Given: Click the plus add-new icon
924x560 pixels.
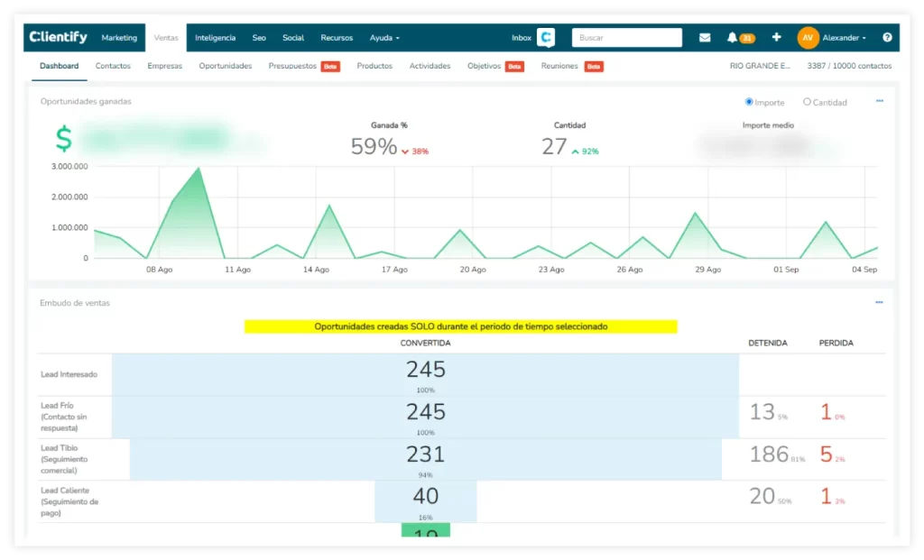Looking at the screenshot, I should (776, 38).
